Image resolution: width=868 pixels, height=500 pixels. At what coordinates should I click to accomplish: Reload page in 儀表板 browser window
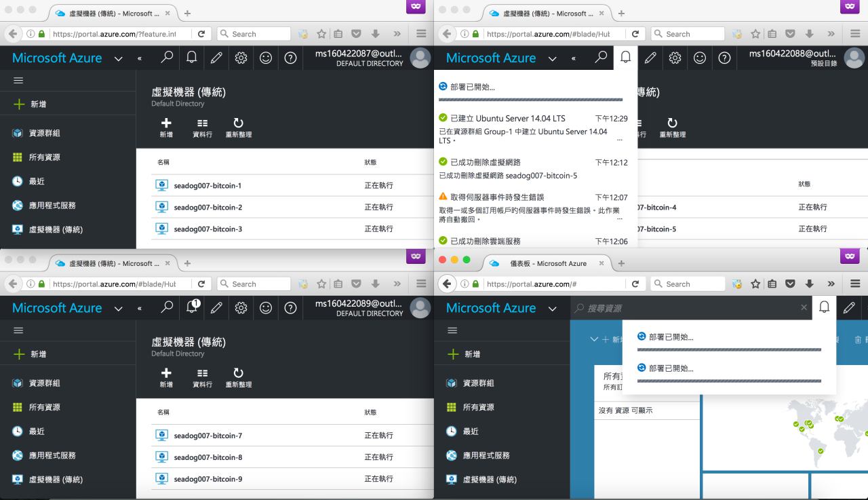[635, 284]
